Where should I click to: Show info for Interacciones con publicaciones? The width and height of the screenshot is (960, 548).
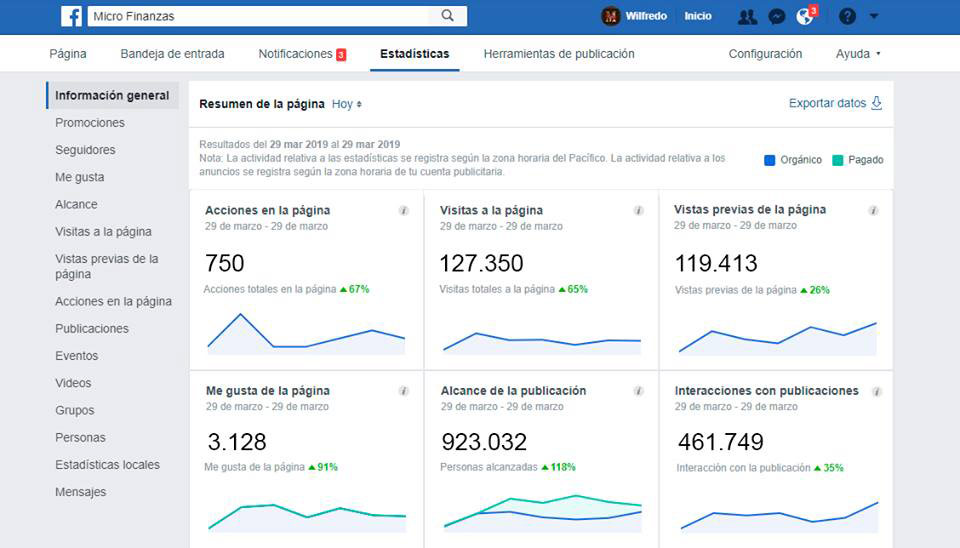click(877, 391)
